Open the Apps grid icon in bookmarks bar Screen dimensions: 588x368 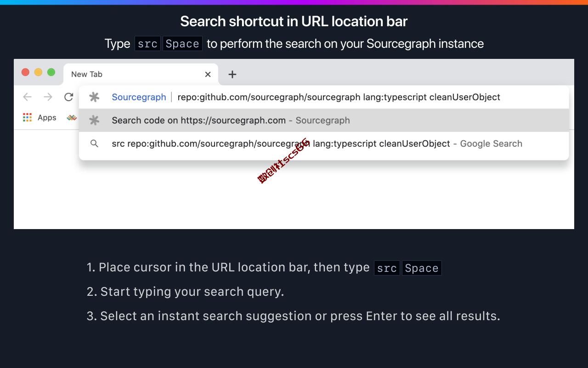(28, 117)
